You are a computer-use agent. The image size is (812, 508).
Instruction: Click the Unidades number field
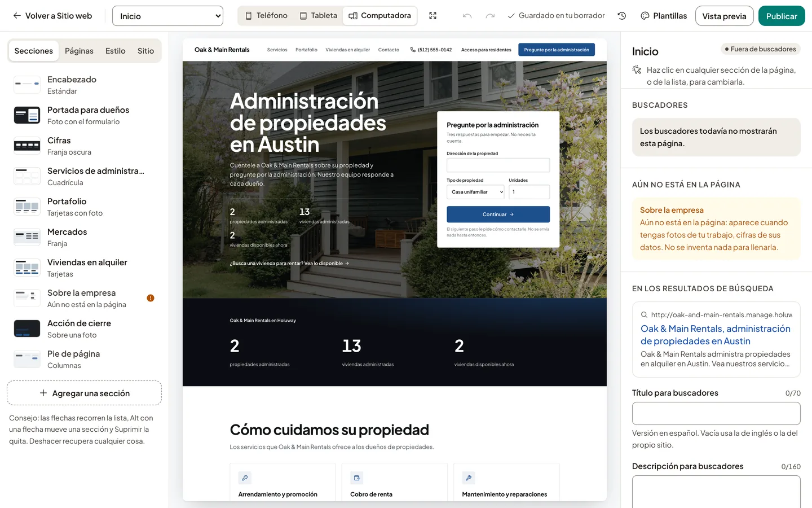529,192
